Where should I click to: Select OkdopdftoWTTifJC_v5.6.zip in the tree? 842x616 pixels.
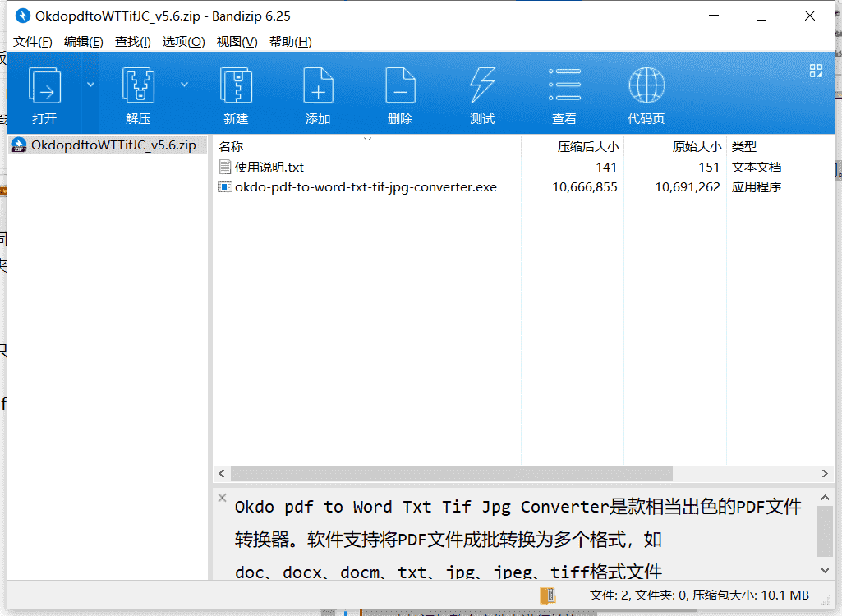[x=108, y=145]
